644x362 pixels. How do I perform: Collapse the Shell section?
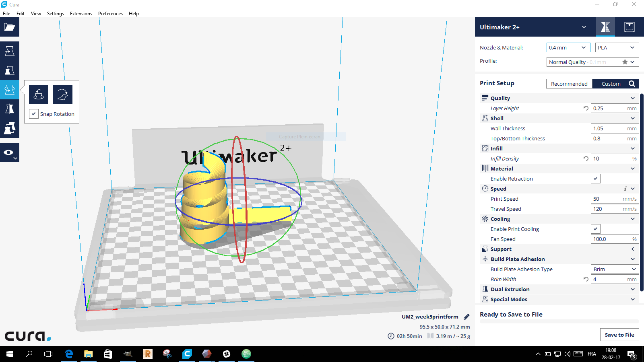point(633,118)
